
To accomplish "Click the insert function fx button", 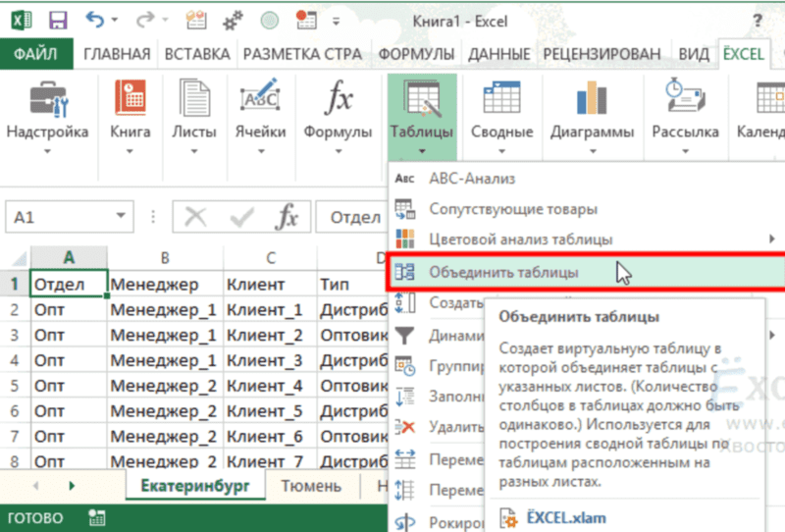I will coord(287,217).
